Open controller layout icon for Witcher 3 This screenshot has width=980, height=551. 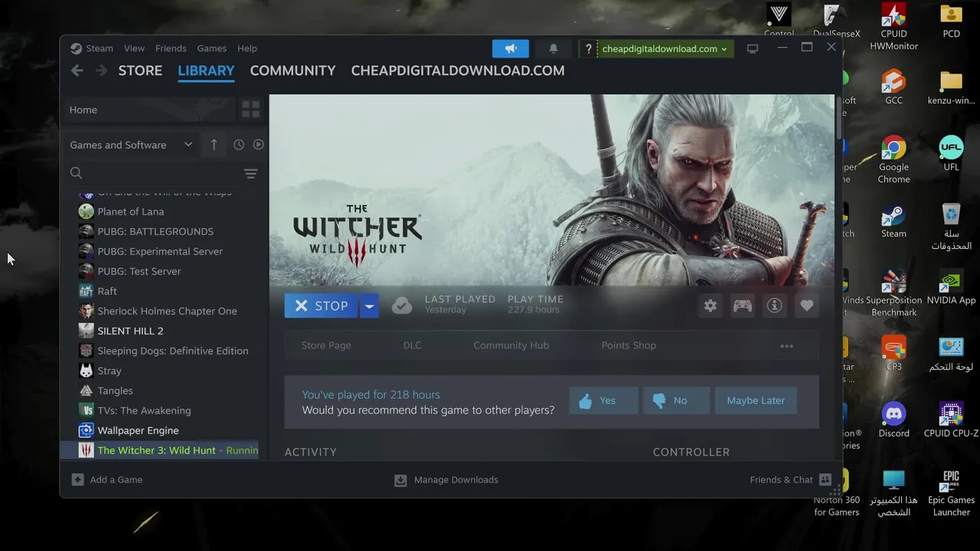743,305
